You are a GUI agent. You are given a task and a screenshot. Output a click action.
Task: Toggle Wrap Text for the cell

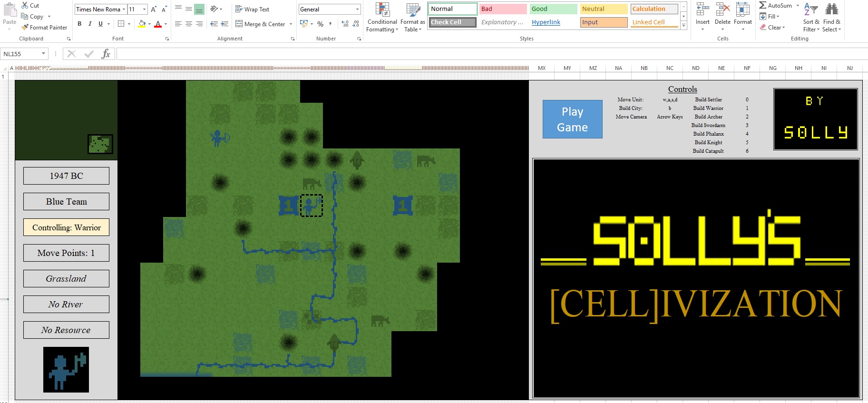click(252, 9)
